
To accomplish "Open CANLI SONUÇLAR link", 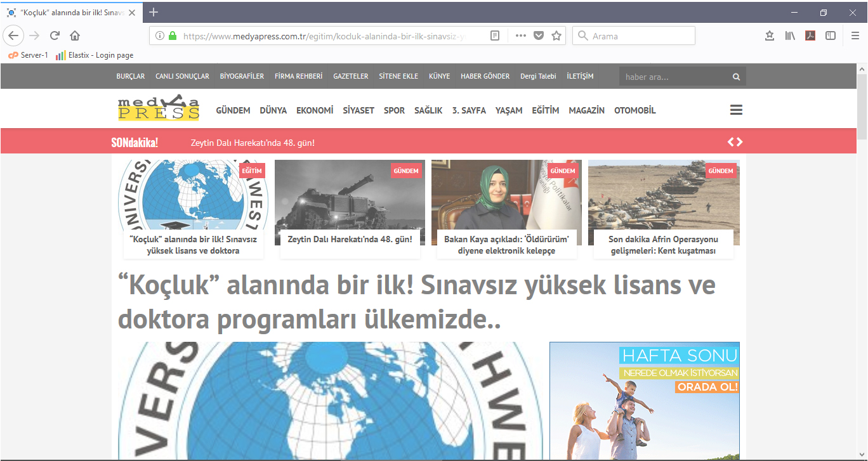I will click(182, 76).
